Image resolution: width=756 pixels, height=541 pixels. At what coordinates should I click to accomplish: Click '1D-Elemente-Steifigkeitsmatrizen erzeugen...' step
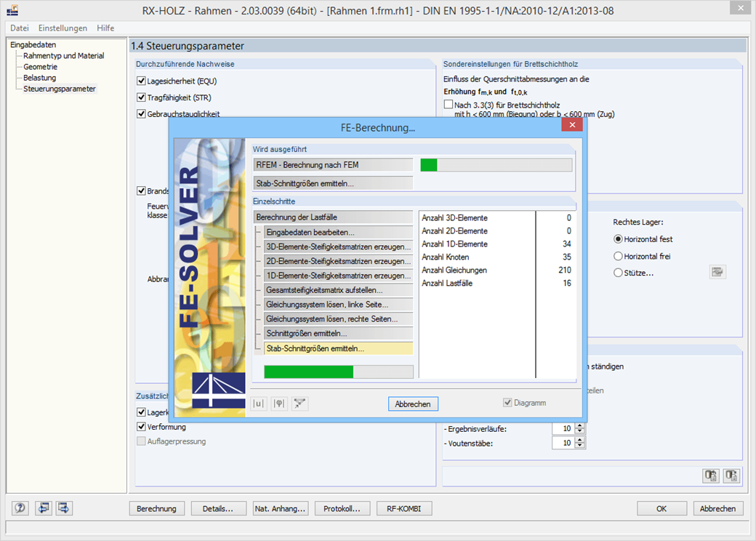tap(338, 276)
